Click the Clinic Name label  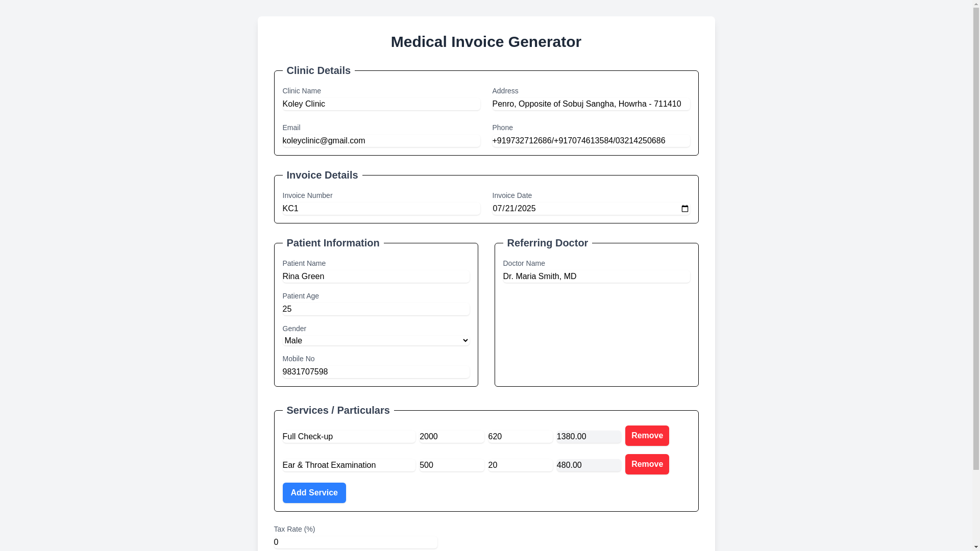click(x=302, y=91)
